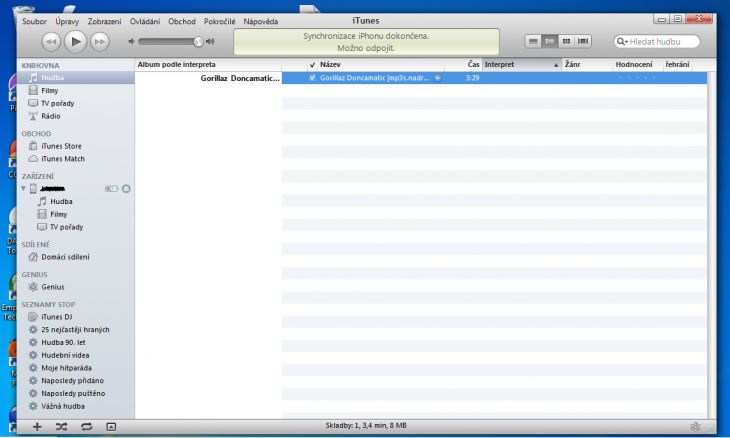Open TV pořady under the device
Screen dimensions: 730x438
[76, 227]
